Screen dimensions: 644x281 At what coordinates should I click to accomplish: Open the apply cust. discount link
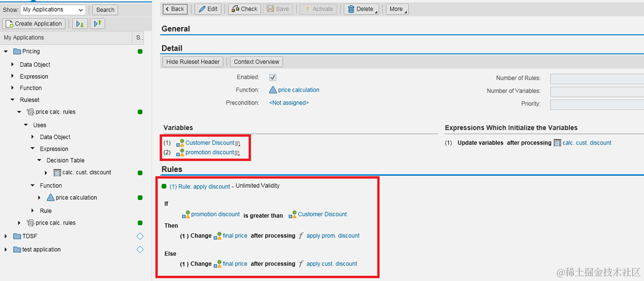(x=332, y=264)
